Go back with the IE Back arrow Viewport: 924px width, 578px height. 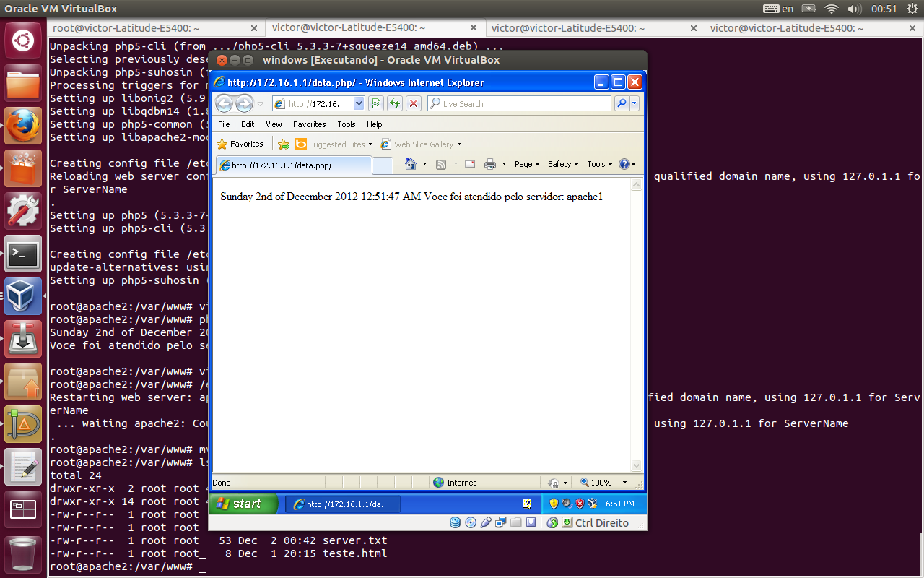[x=225, y=103]
